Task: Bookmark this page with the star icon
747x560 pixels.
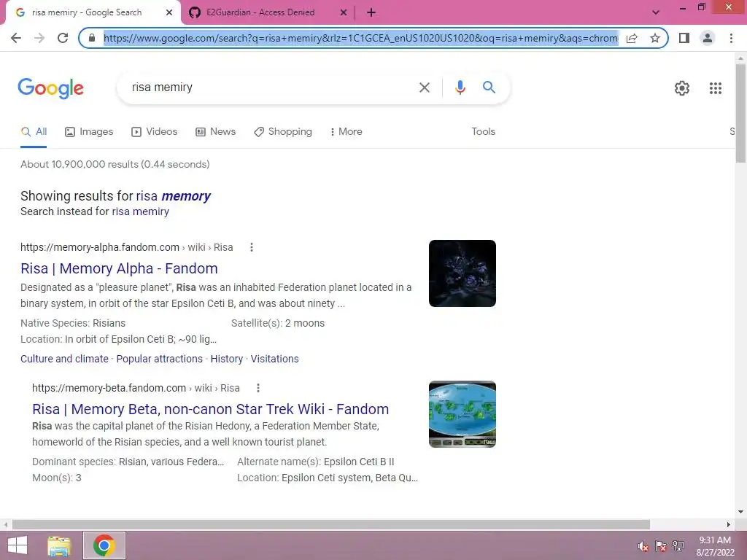Action: coord(655,38)
